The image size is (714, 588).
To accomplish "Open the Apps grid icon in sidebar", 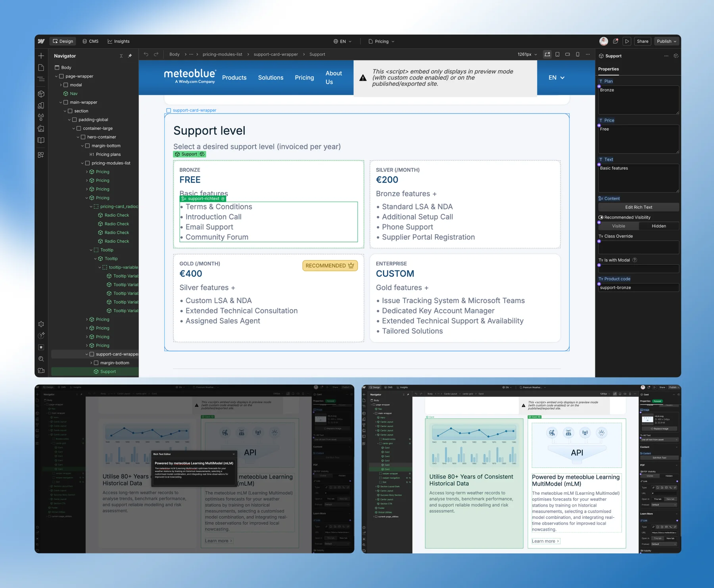I will pyautogui.click(x=41, y=155).
